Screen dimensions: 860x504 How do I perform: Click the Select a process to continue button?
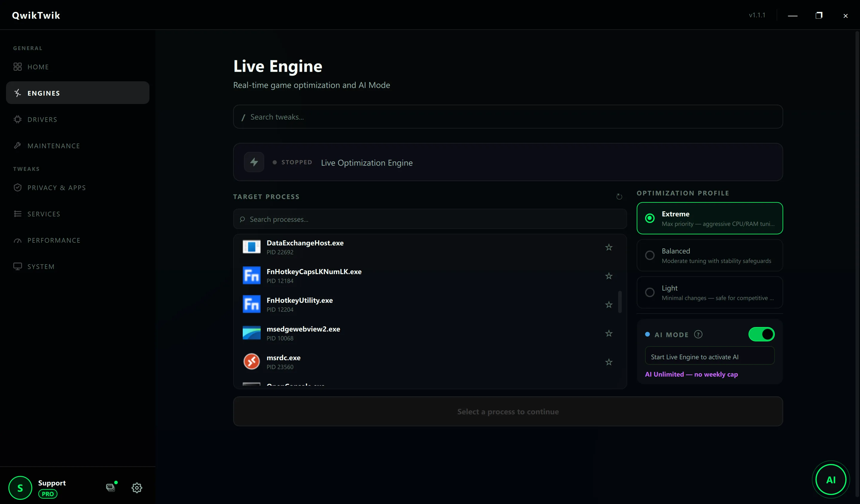tap(508, 412)
